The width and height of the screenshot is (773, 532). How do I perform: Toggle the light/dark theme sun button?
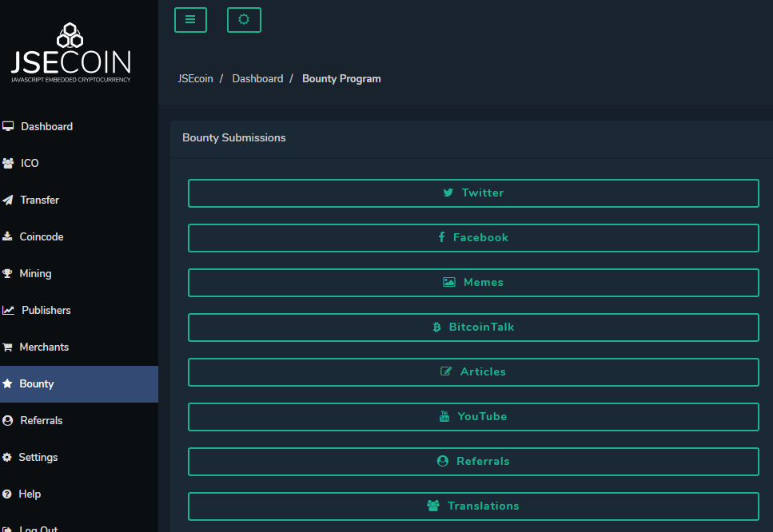[x=244, y=20]
